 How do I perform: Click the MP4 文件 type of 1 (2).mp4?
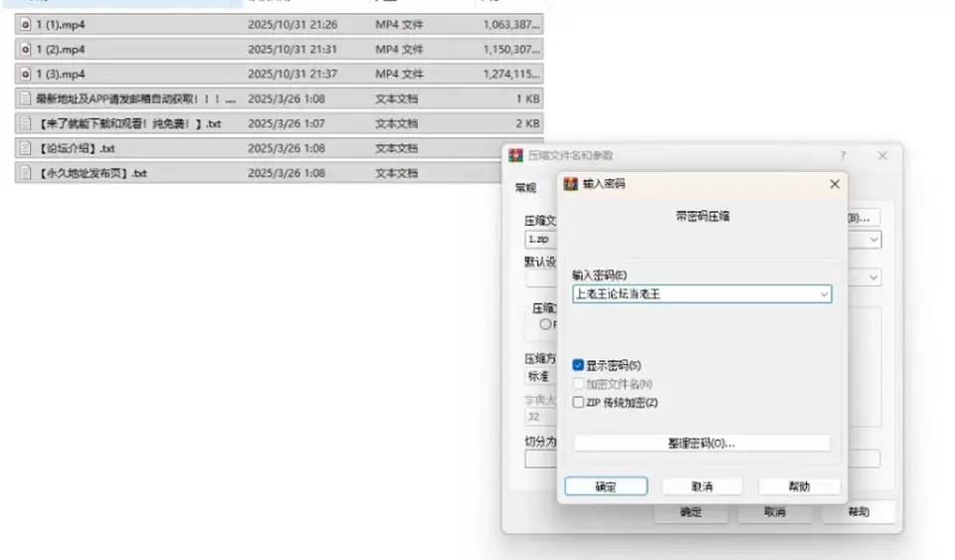click(x=399, y=50)
